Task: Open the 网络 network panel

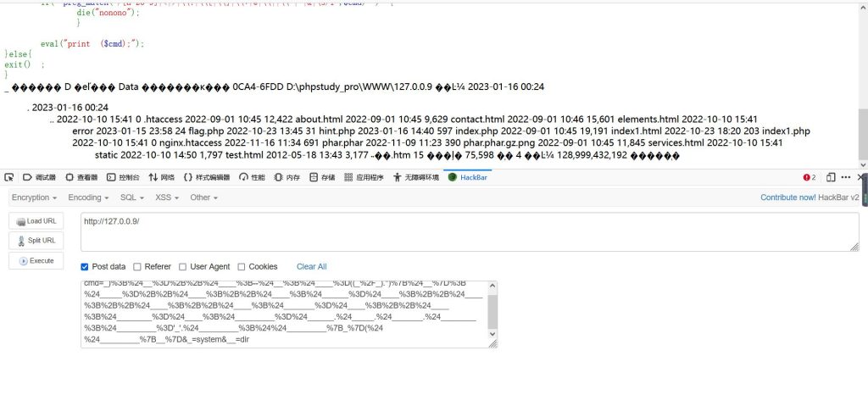Action: point(161,177)
